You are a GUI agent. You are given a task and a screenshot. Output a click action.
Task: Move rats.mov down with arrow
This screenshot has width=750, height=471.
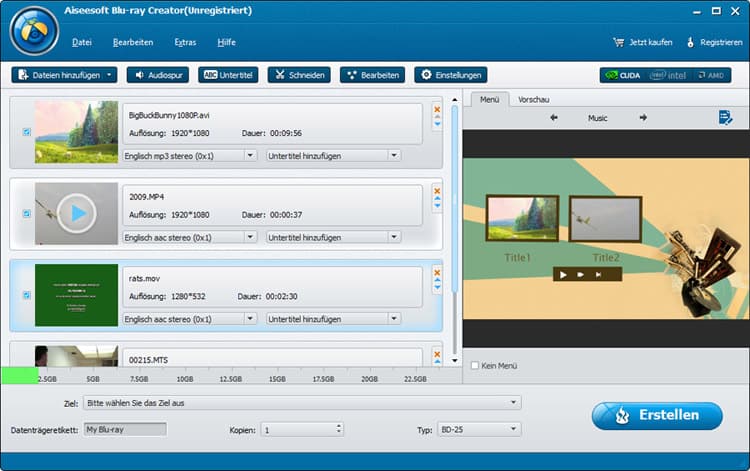[x=437, y=287]
